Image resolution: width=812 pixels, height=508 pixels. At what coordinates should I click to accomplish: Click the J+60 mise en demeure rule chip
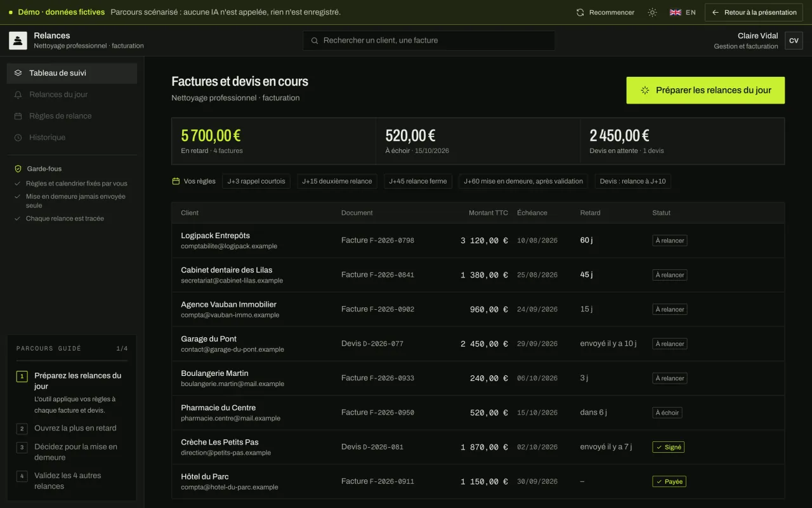point(523,181)
